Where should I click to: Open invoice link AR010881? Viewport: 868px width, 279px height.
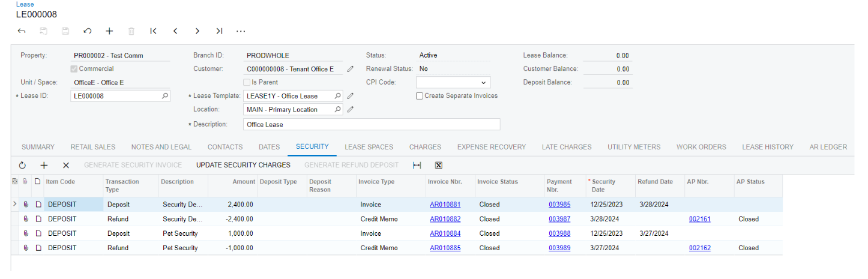pos(445,205)
